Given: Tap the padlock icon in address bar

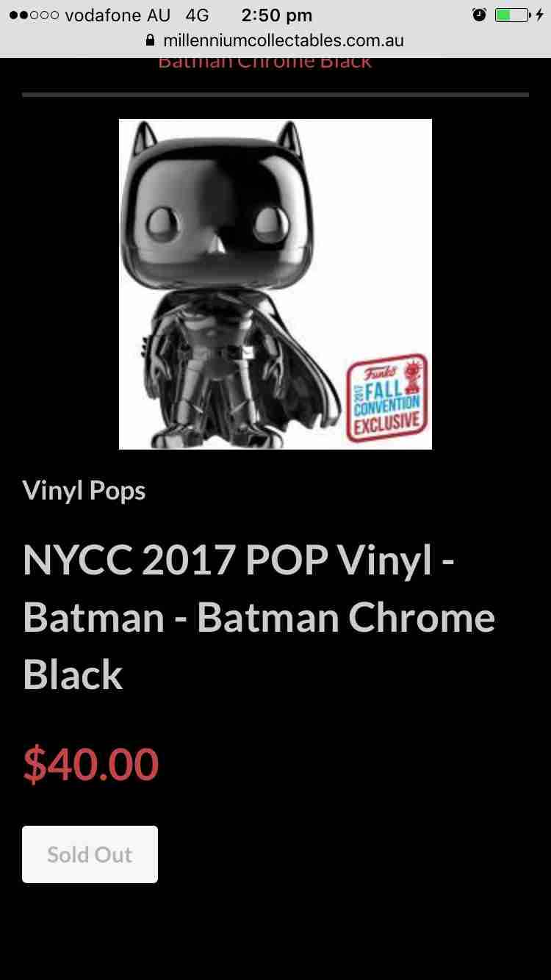Looking at the screenshot, I should [151, 40].
